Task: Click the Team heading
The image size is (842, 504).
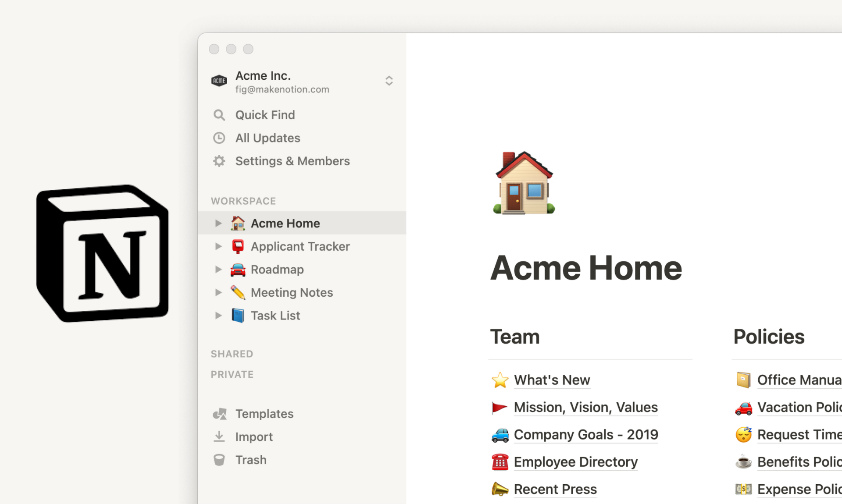Action: [x=515, y=337]
